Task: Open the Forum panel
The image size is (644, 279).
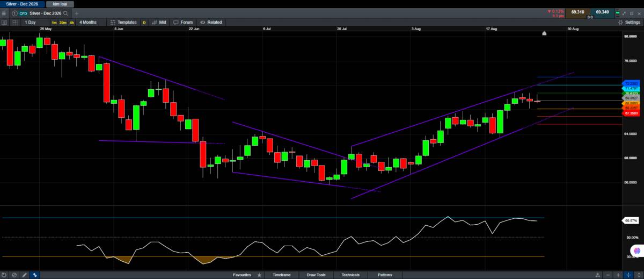Action: click(x=183, y=23)
